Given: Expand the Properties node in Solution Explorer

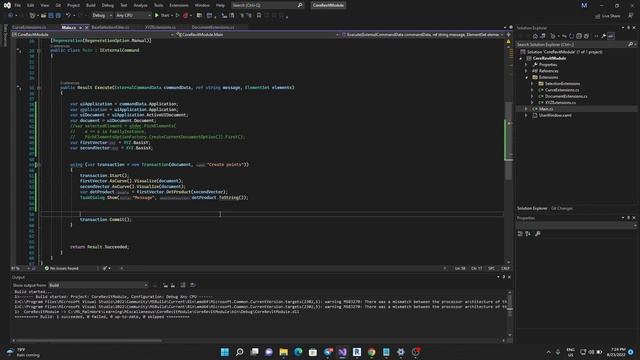Looking at the screenshot, I should pos(526,64).
